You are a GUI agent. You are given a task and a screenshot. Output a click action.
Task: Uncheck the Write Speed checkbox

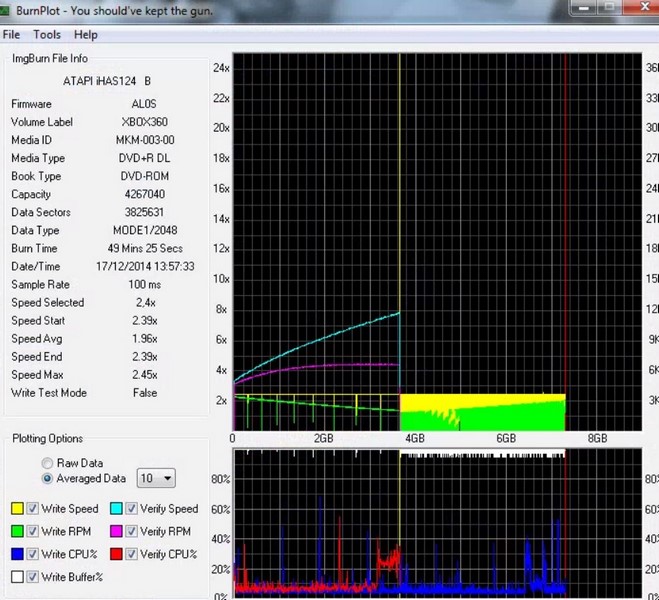[33, 509]
